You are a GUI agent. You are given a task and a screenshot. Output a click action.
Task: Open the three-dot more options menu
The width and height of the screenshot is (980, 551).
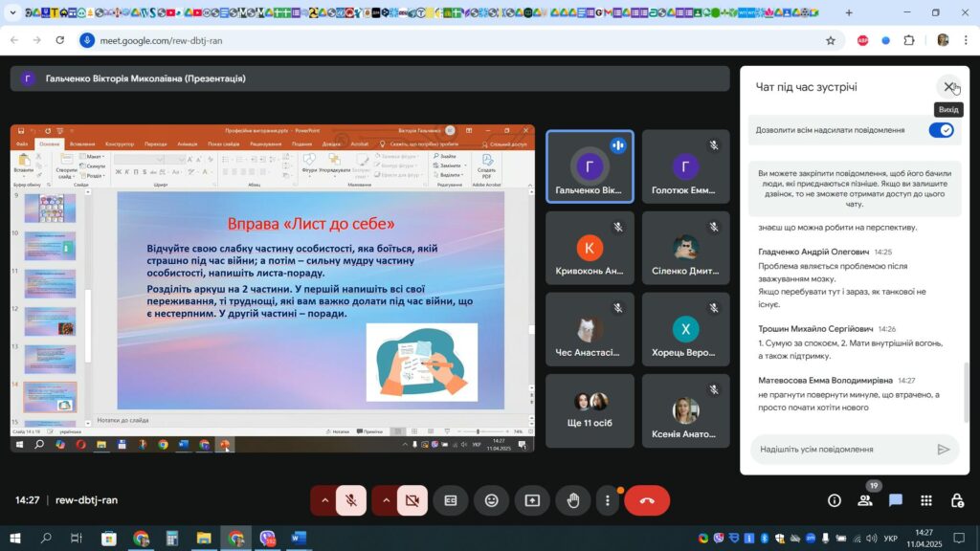608,500
